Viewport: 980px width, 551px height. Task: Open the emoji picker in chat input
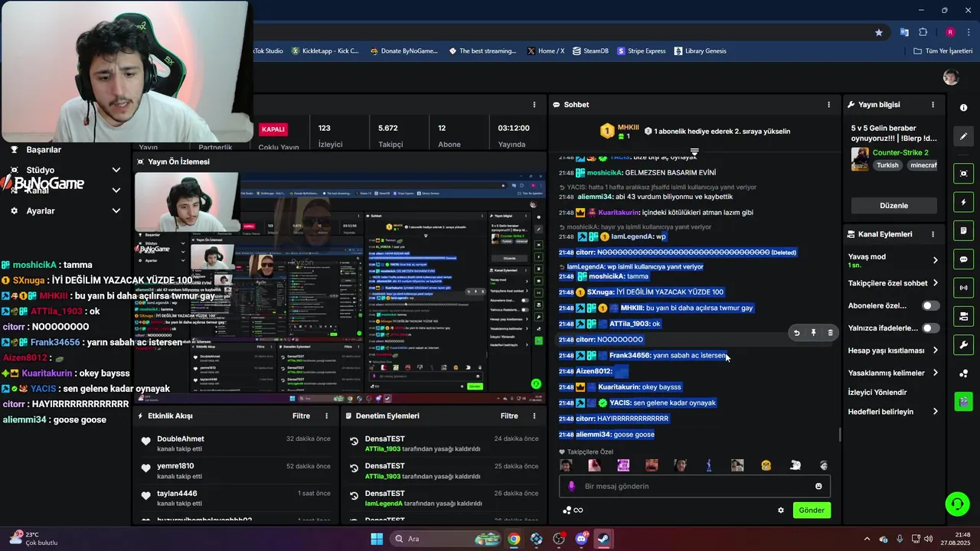coord(818,486)
